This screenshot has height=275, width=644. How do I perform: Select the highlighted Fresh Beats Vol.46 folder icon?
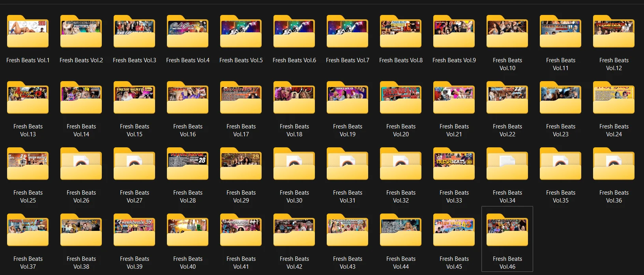click(507, 230)
